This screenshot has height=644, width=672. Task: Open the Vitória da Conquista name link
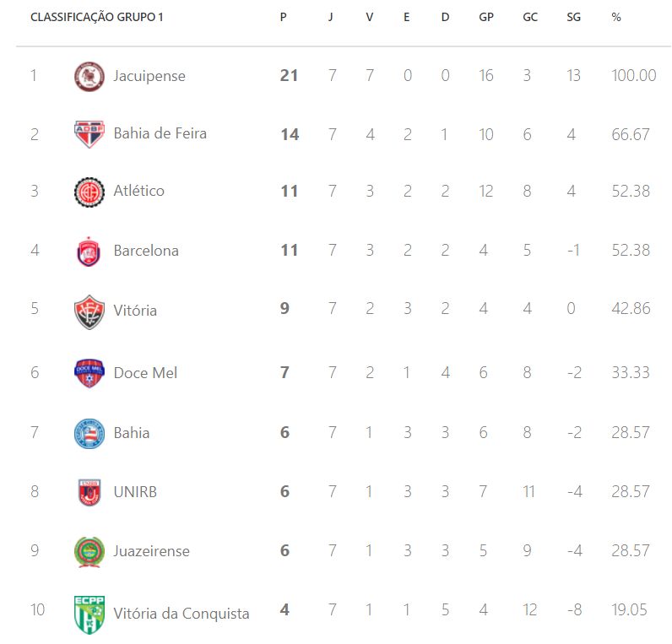click(182, 614)
